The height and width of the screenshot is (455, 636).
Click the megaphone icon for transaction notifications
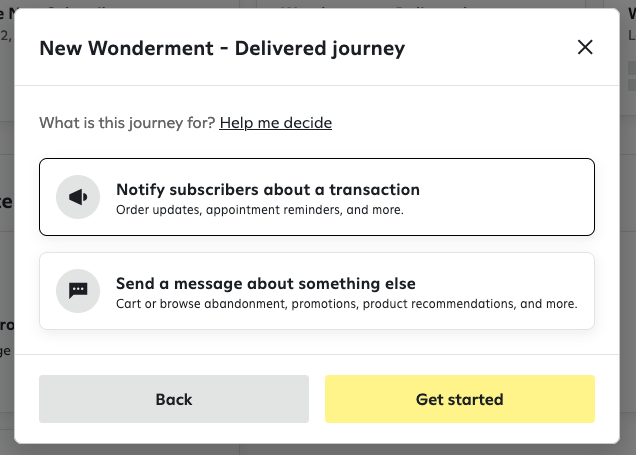pyautogui.click(x=78, y=197)
